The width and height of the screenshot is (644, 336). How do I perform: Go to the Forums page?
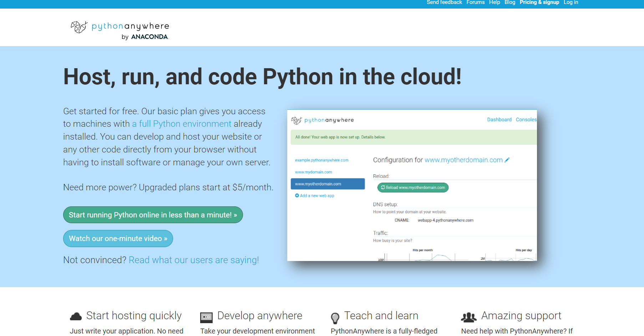click(x=476, y=2)
